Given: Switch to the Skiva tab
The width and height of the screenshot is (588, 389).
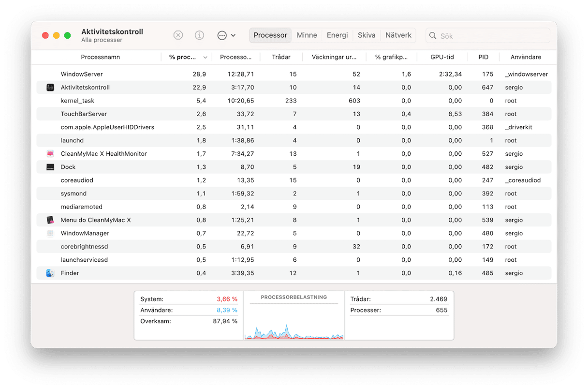Looking at the screenshot, I should click(367, 35).
